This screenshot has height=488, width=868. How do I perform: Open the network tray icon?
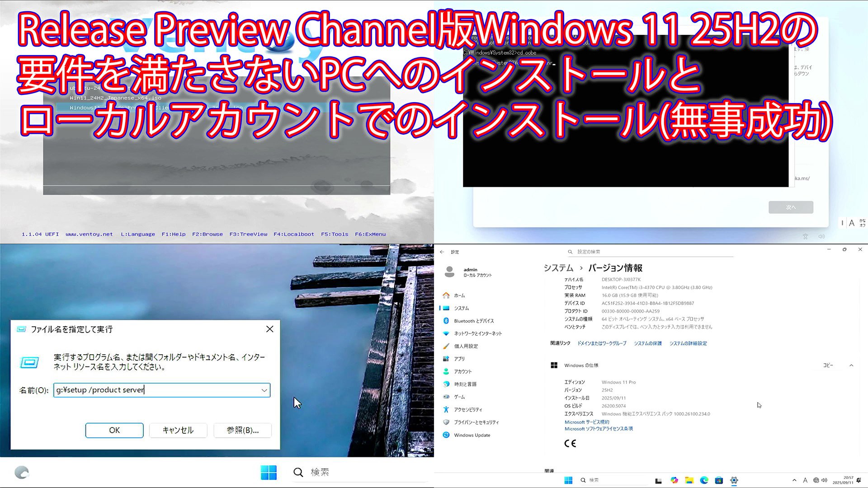click(816, 480)
